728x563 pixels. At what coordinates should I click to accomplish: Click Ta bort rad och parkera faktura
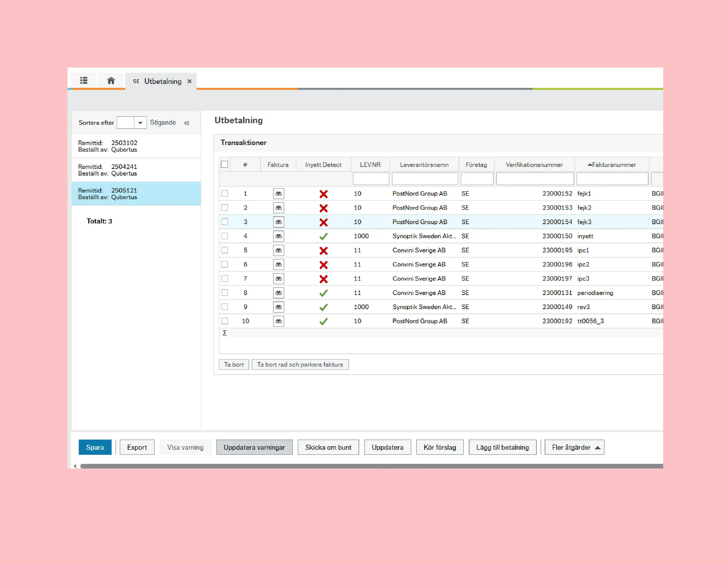[300, 365]
